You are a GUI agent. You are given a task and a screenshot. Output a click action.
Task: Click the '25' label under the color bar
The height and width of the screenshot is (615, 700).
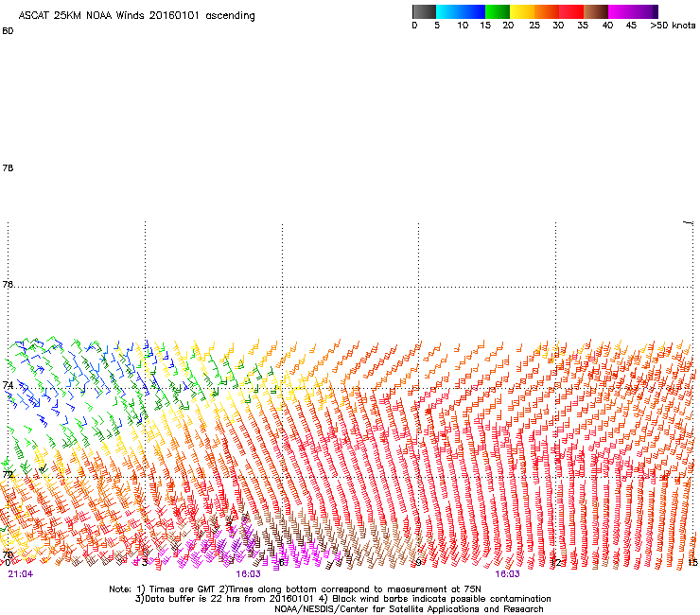click(534, 26)
